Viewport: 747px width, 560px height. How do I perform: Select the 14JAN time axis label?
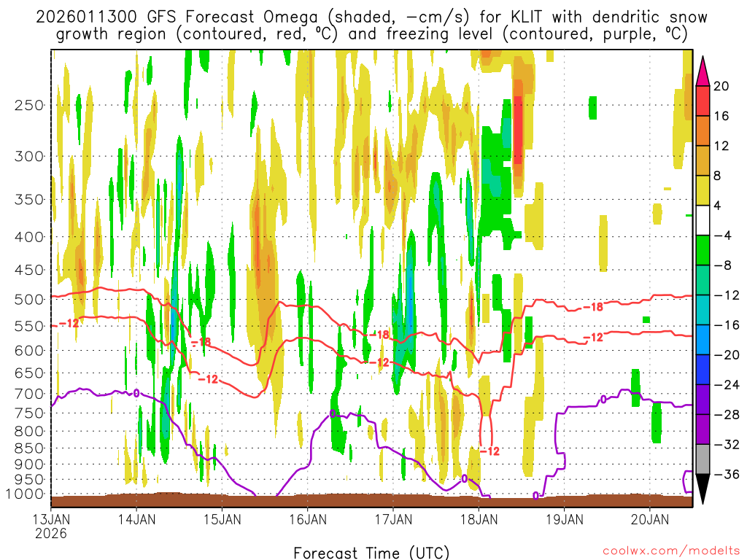coord(136,519)
